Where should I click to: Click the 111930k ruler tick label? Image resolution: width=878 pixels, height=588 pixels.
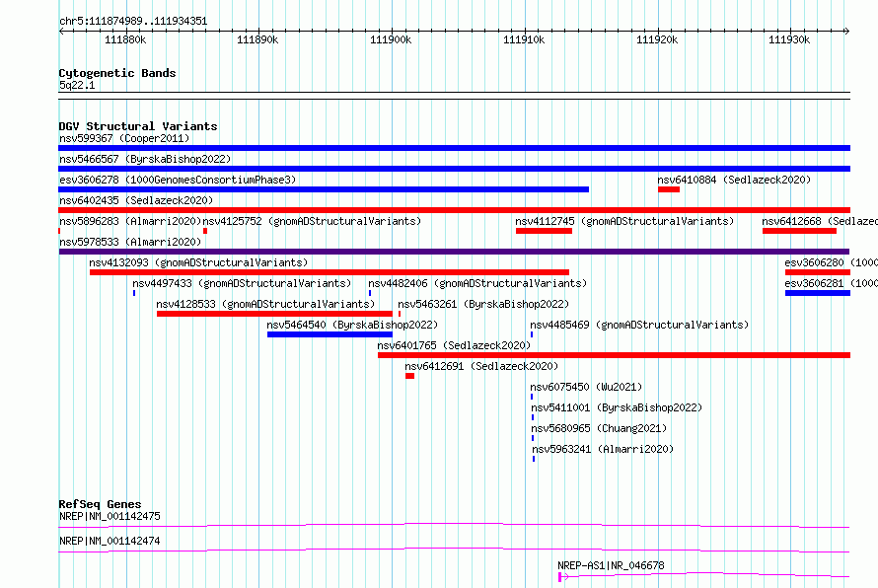pos(789,39)
